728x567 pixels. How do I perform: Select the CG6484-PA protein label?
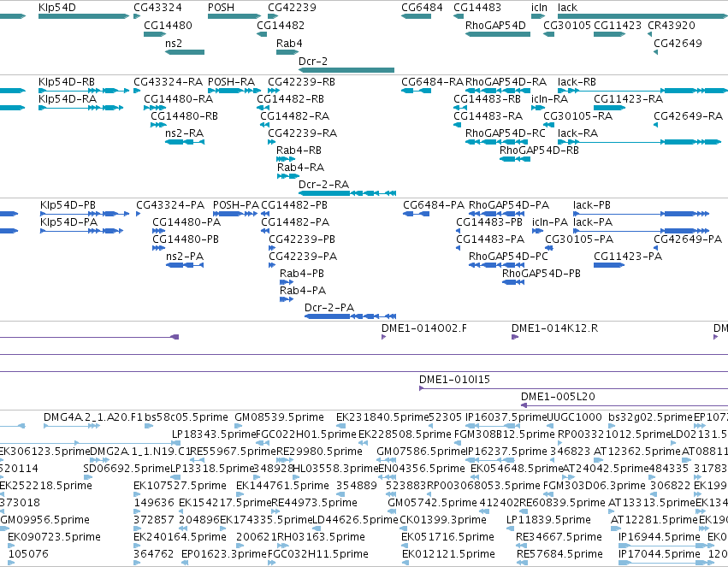pyautogui.click(x=433, y=205)
